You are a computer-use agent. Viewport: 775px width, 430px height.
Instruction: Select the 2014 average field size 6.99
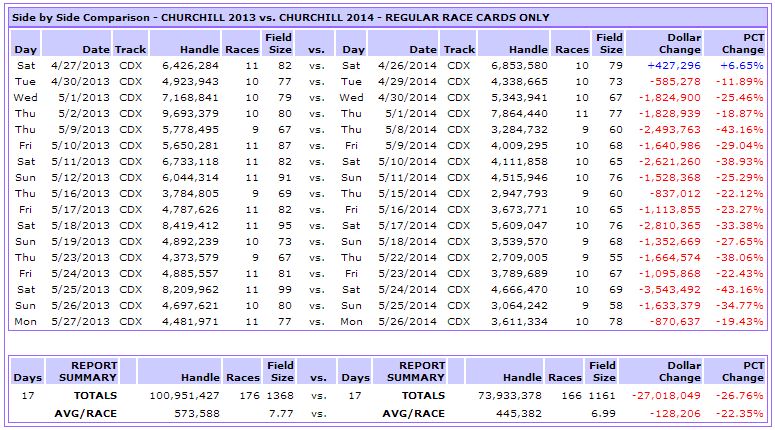click(x=603, y=413)
